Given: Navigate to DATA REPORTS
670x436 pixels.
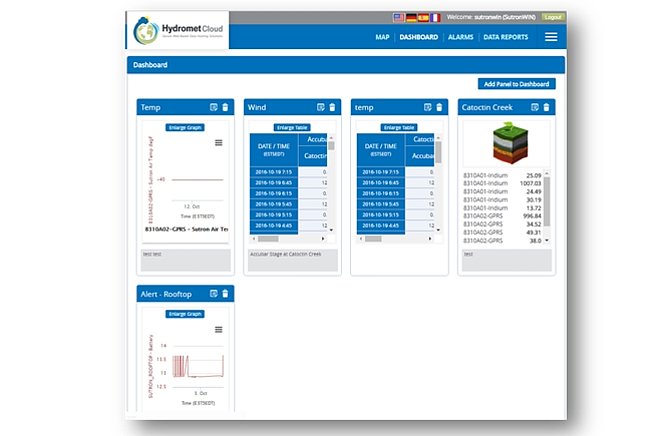Looking at the screenshot, I should coord(506,37).
